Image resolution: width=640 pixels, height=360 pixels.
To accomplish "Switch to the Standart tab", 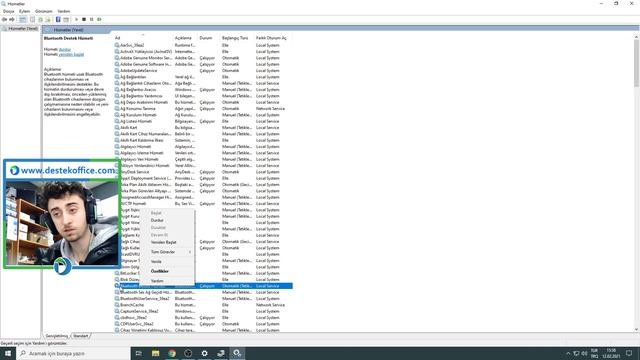I will 81,336.
